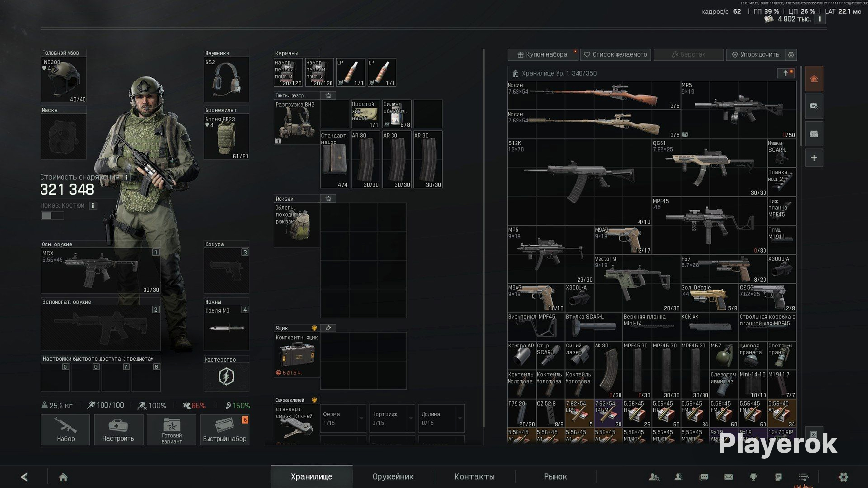Click the Мастерство lightning skill icon
The width and height of the screenshot is (868, 488).
click(226, 377)
